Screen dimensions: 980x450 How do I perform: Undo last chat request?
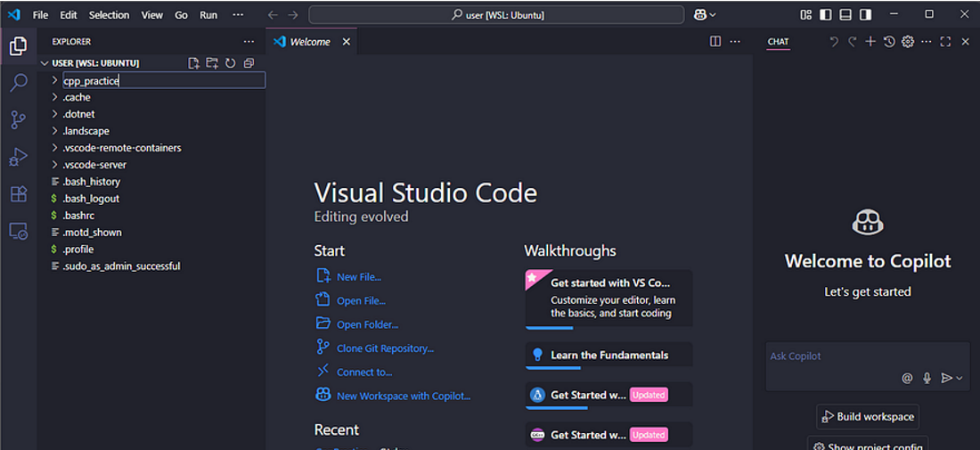tap(833, 42)
